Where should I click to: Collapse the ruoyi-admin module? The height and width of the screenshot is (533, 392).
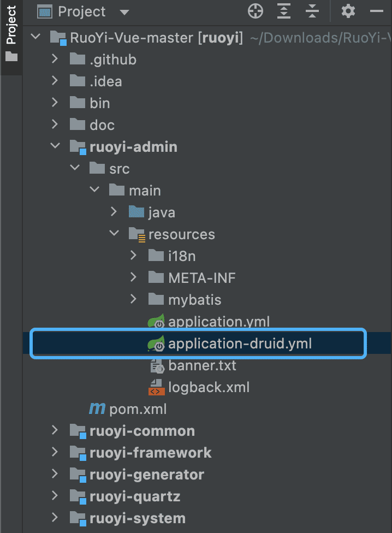55,147
